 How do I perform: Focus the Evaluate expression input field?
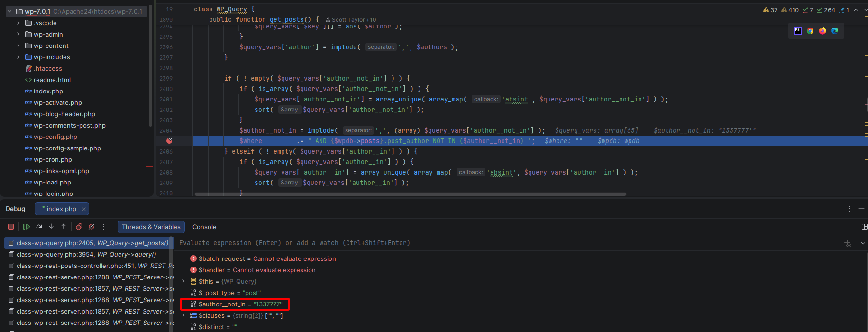point(507,243)
